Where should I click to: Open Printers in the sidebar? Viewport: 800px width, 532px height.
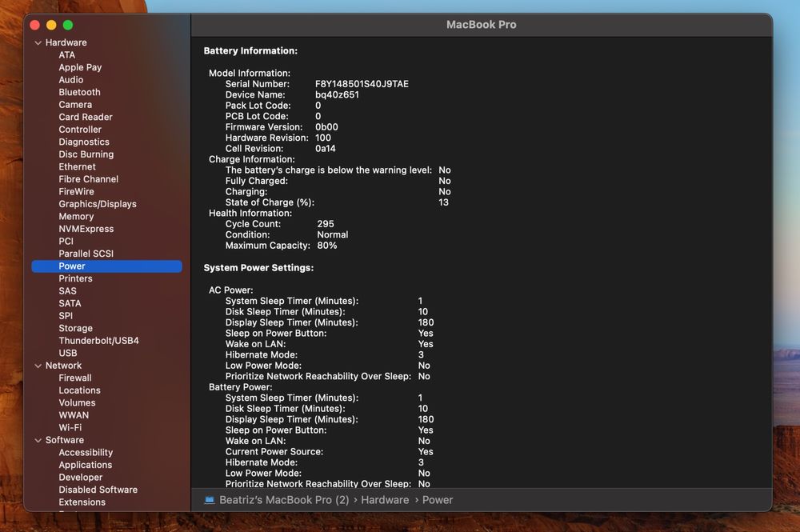click(x=75, y=278)
